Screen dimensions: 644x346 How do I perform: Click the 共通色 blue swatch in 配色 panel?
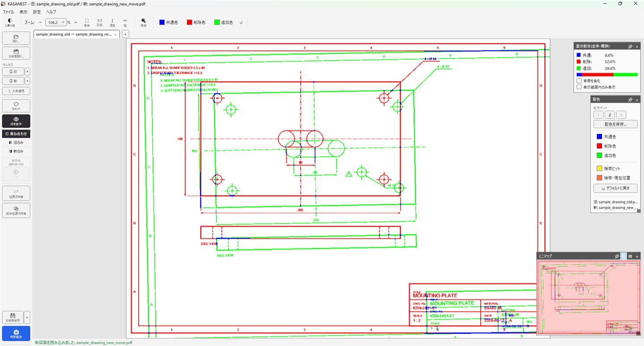pos(599,137)
